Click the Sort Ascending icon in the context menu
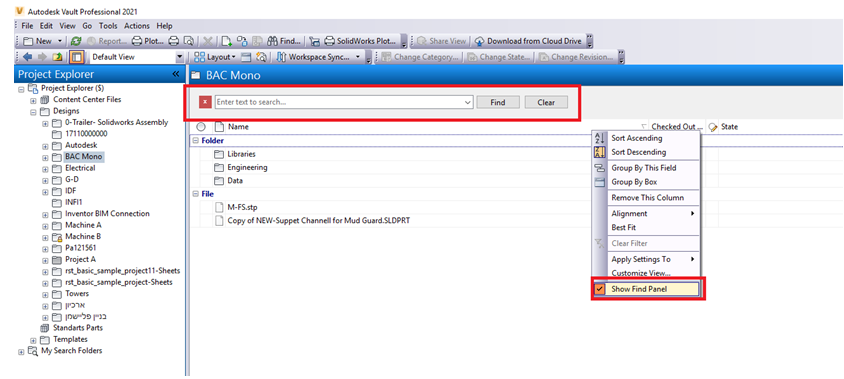This screenshot has height=379, width=844. point(599,138)
